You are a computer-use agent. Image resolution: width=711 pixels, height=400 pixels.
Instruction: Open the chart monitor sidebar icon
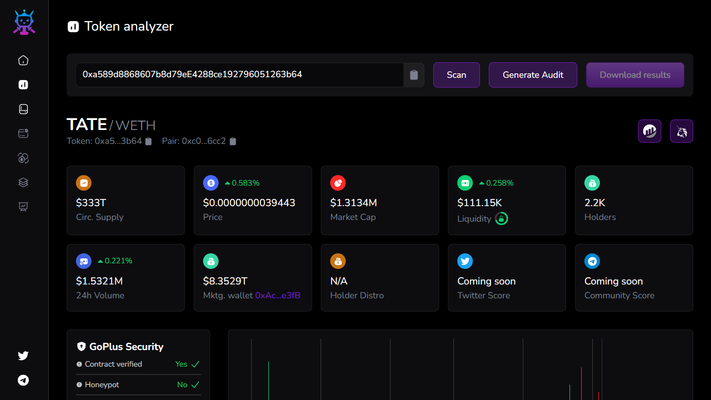(23, 207)
